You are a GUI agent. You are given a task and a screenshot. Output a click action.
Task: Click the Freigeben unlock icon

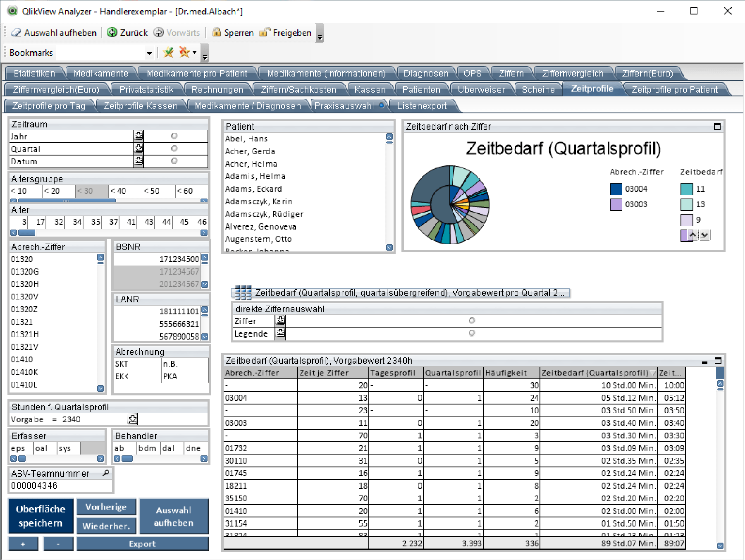click(265, 33)
